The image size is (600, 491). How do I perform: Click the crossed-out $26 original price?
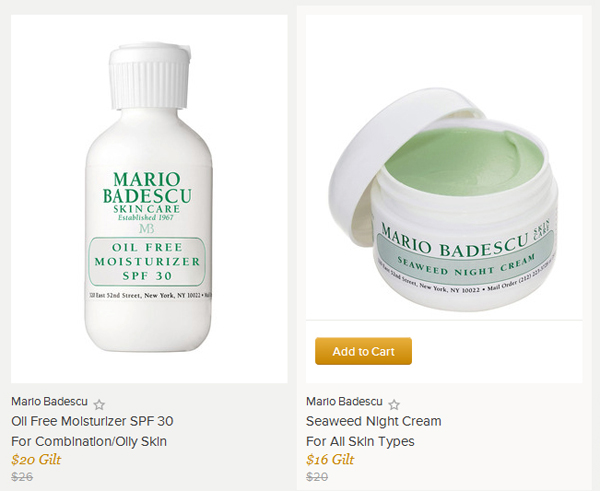click(x=22, y=476)
